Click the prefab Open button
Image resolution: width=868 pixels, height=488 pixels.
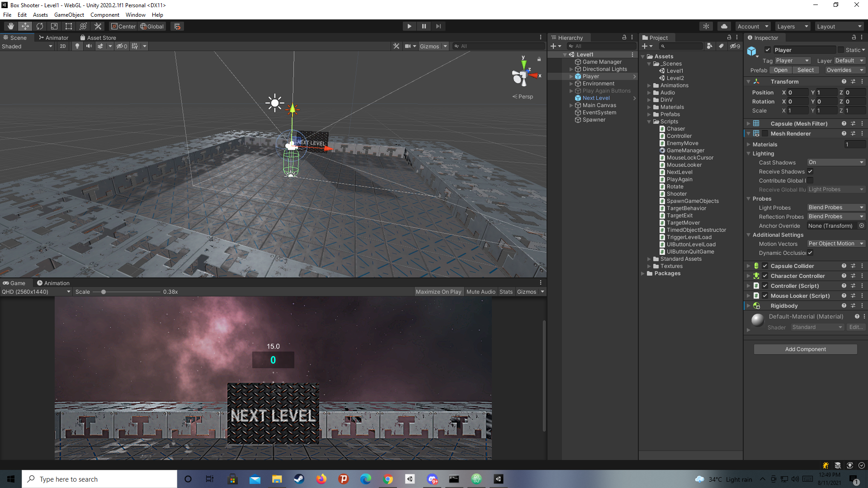click(780, 70)
